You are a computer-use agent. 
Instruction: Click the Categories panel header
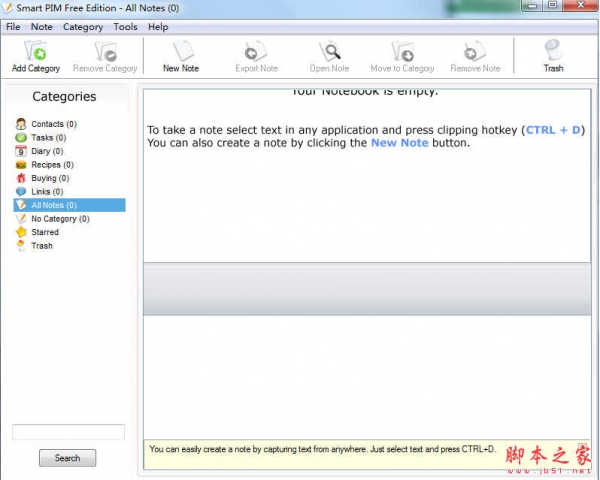coord(64,96)
